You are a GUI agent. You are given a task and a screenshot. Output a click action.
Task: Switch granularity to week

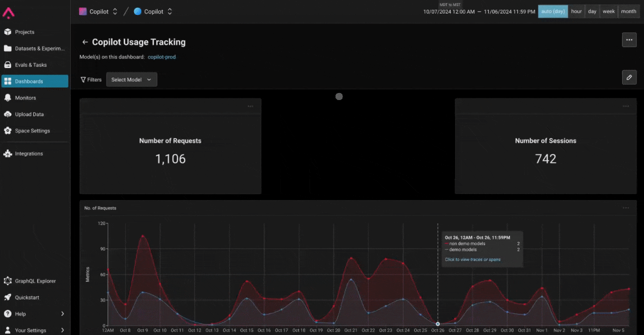[x=609, y=12]
